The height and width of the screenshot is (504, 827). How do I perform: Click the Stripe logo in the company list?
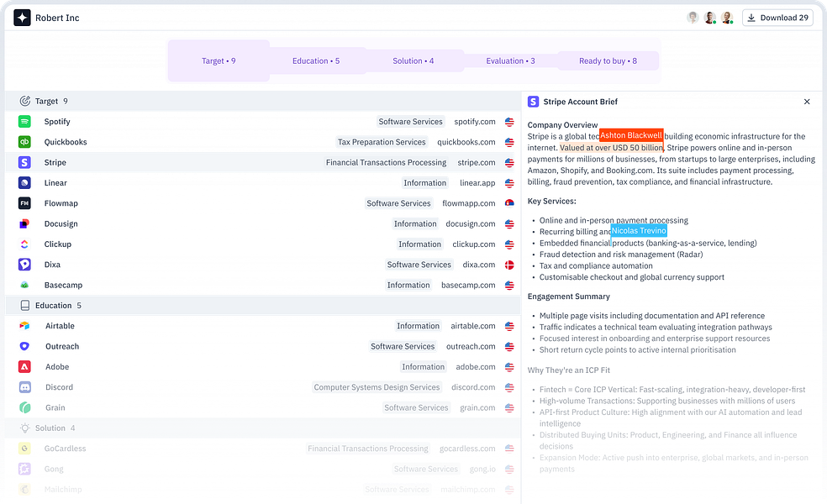click(x=24, y=162)
